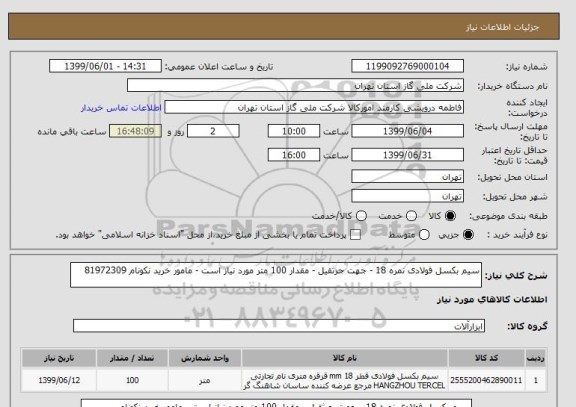This screenshot has height=407, width=576.
Task: Click the کد کالا column header
Action: click(x=486, y=358)
